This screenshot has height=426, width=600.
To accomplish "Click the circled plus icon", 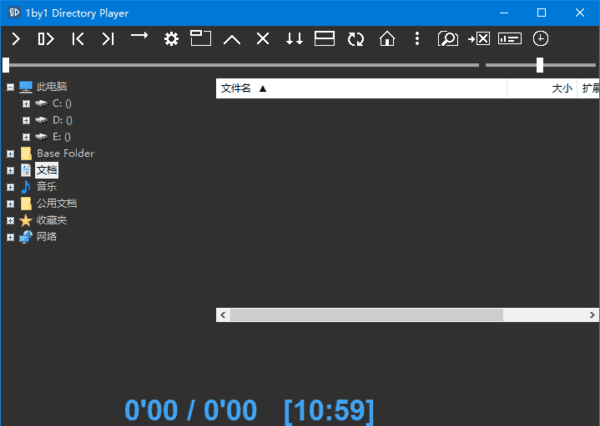I will [x=540, y=39].
